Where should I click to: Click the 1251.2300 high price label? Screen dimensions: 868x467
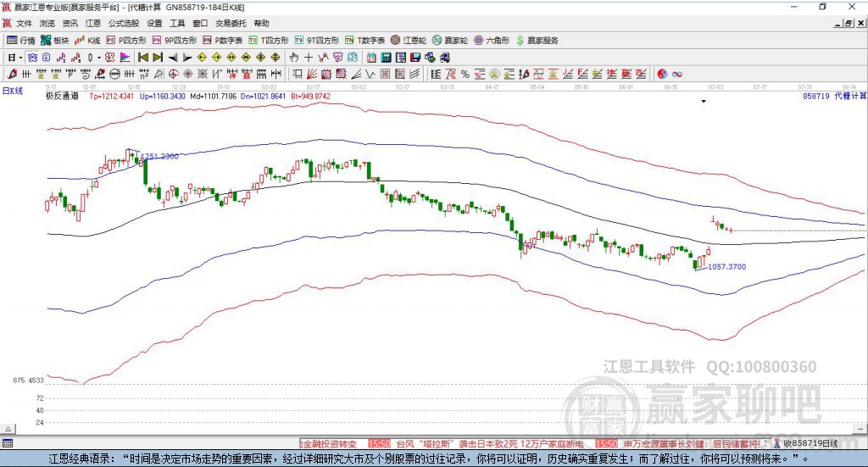point(160,157)
